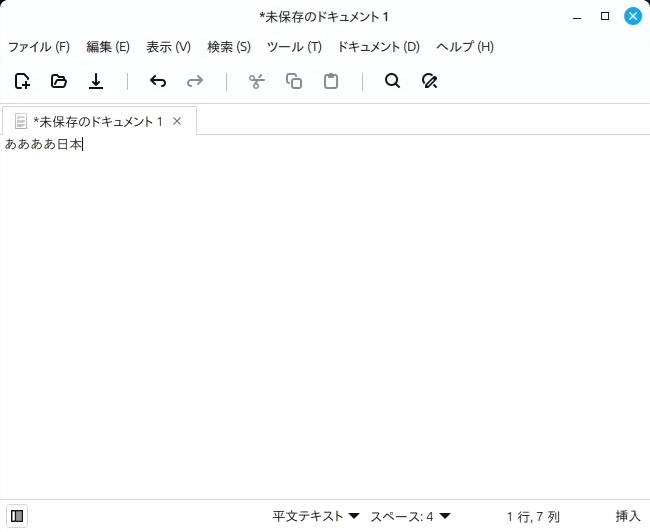Click the new document icon
Screen dimensions: 650x532
coord(22,81)
